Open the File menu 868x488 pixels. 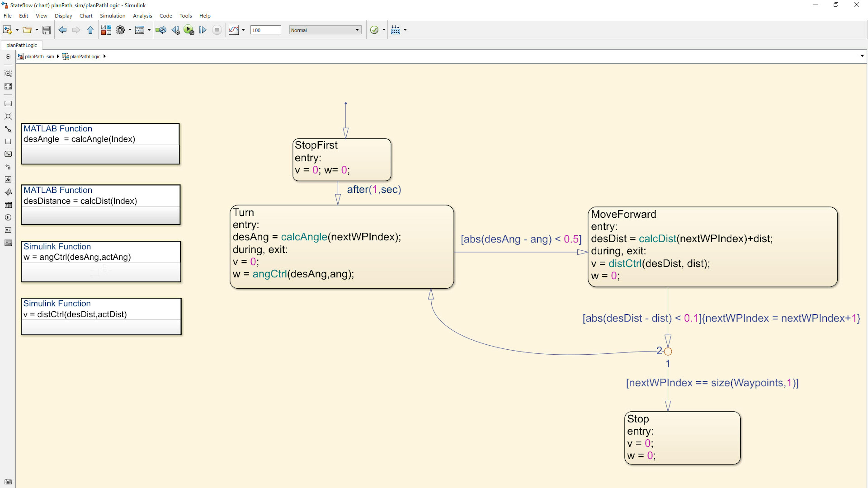7,15
